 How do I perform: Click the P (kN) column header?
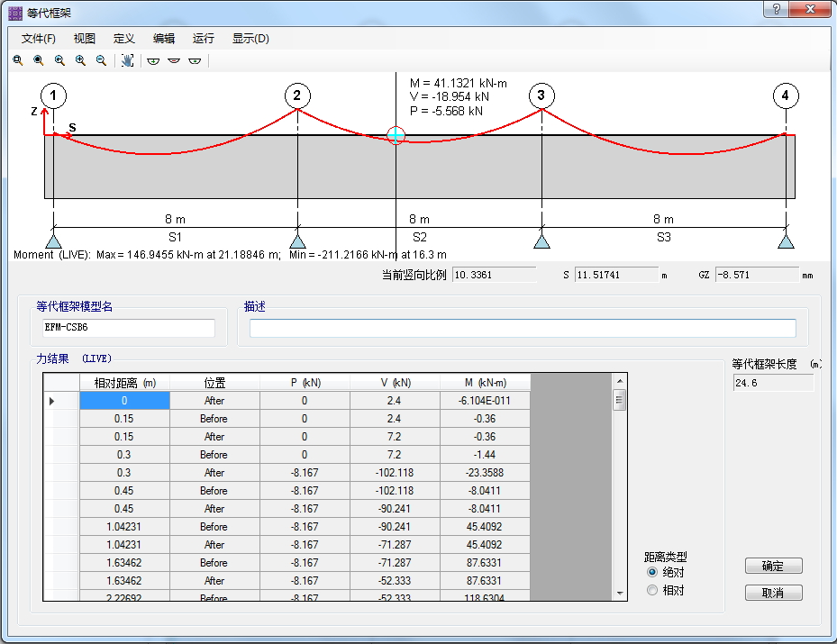coord(305,383)
